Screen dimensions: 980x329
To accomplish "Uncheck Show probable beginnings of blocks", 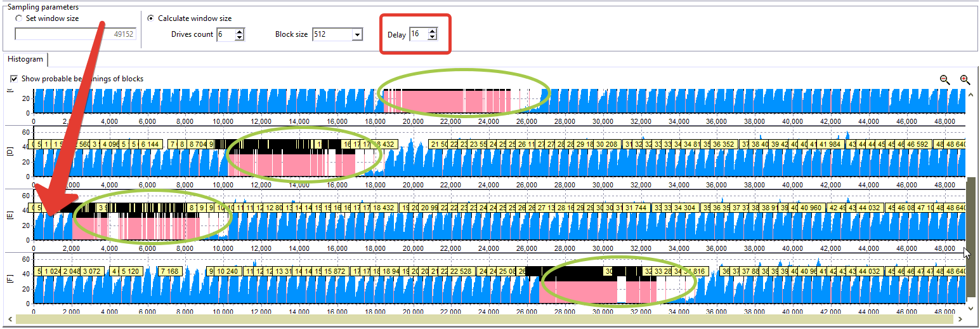I will [x=15, y=79].
